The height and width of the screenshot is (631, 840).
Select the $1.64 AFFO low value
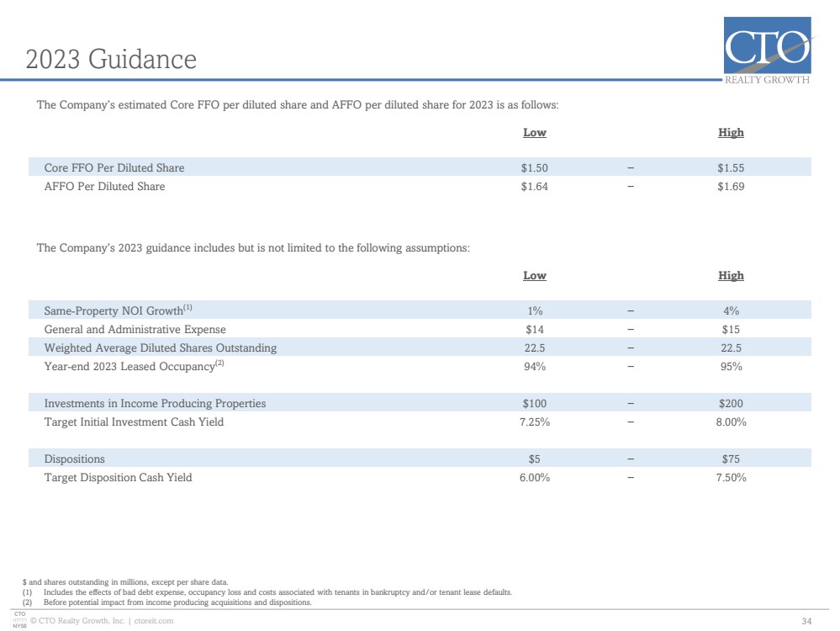point(535,187)
